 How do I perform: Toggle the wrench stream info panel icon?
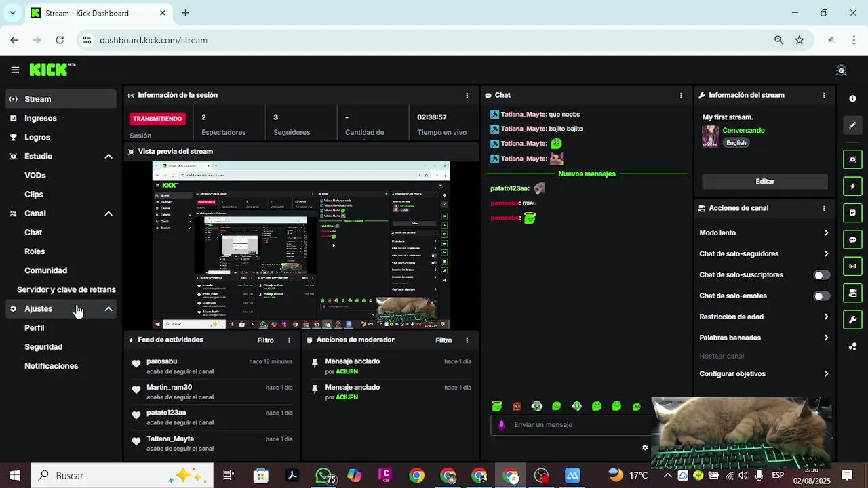tap(852, 319)
